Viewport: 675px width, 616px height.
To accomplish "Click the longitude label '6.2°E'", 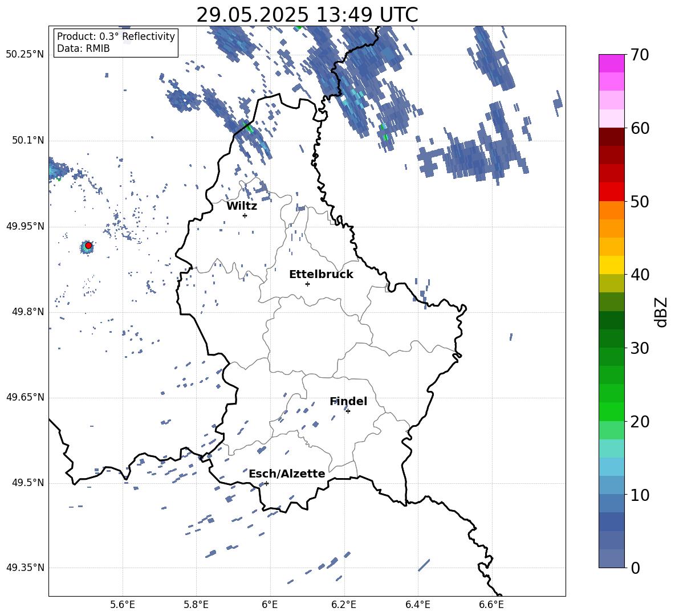I will [x=344, y=605].
